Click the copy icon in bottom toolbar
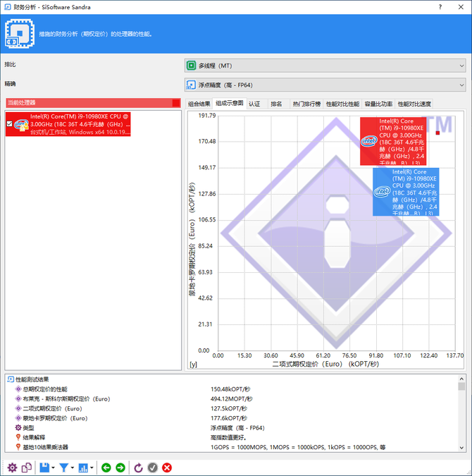 coord(27,468)
